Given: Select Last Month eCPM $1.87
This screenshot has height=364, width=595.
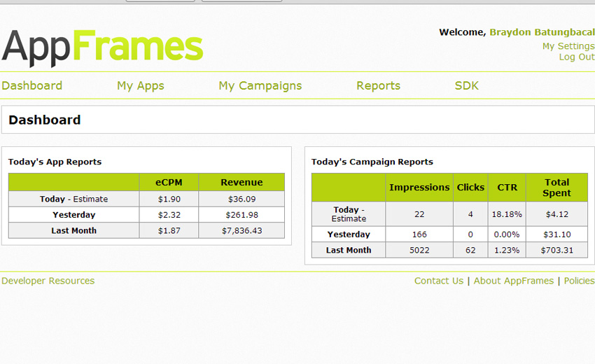Looking at the screenshot, I should pyautogui.click(x=169, y=231).
